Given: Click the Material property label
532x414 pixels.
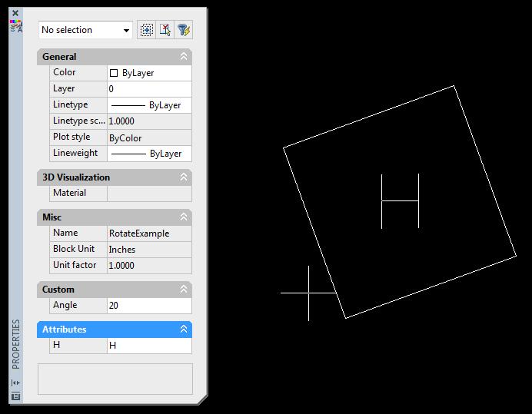Looking at the screenshot, I should tap(69, 193).
